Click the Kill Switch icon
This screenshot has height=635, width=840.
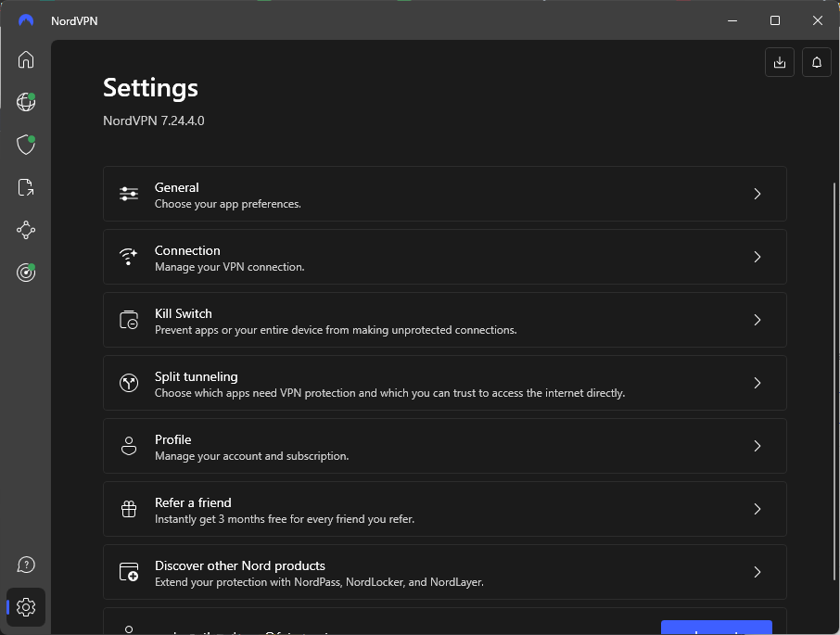tap(129, 320)
